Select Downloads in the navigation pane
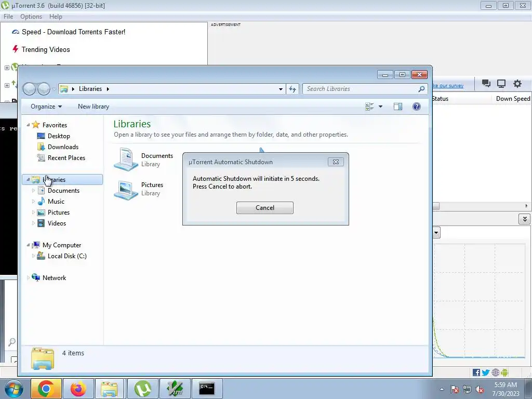 pos(63,147)
